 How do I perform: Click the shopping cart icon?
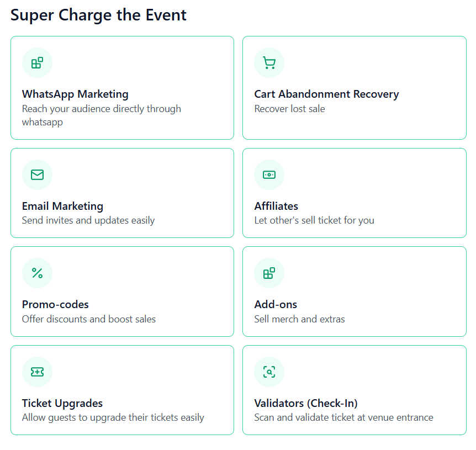269,63
